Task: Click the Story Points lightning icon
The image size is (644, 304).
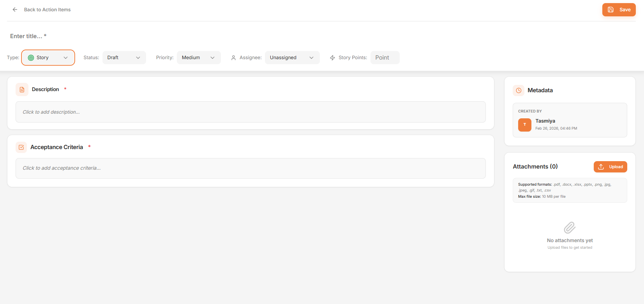Action: click(x=332, y=58)
